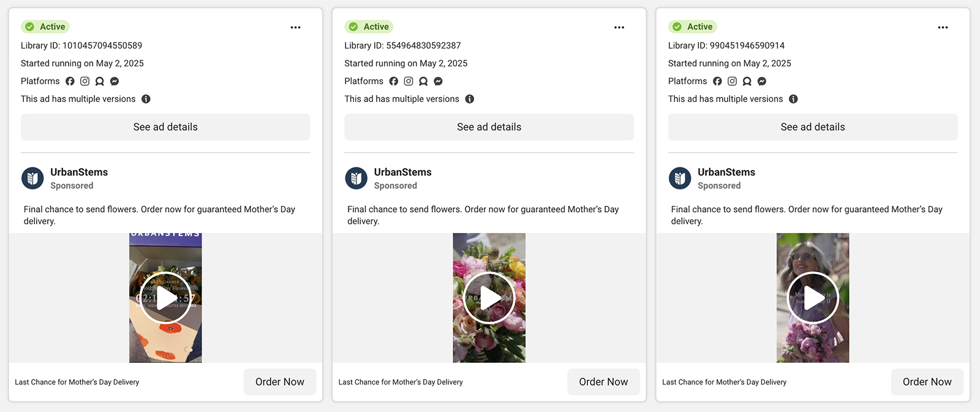980x412 pixels.
Task: Click Sponsored label on ad 554964830592387
Action: point(396,186)
